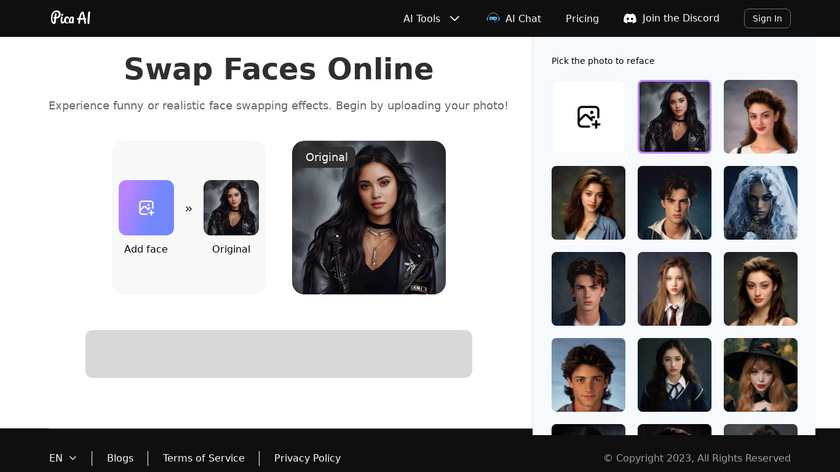The width and height of the screenshot is (840, 472).
Task: Click the Pica AI logo
Action: pyautogui.click(x=70, y=18)
